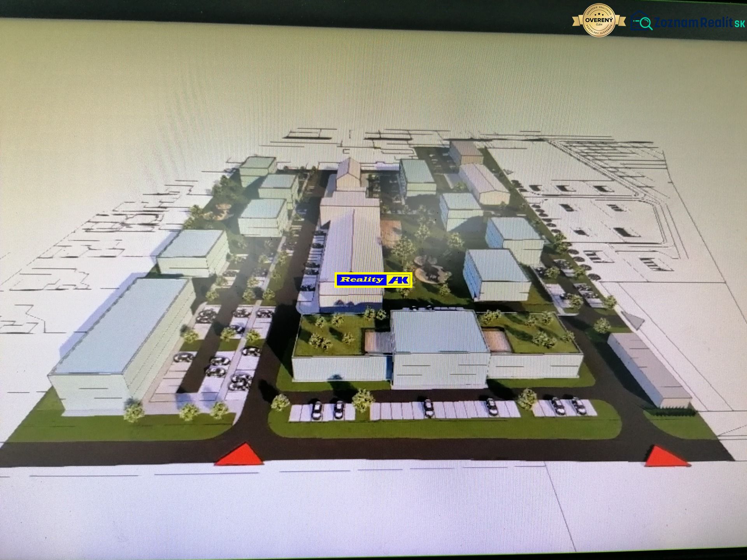Image resolution: width=747 pixels, height=560 pixels.
Task: Select the long narrow building at the right edge
Action: pyautogui.click(x=649, y=369)
